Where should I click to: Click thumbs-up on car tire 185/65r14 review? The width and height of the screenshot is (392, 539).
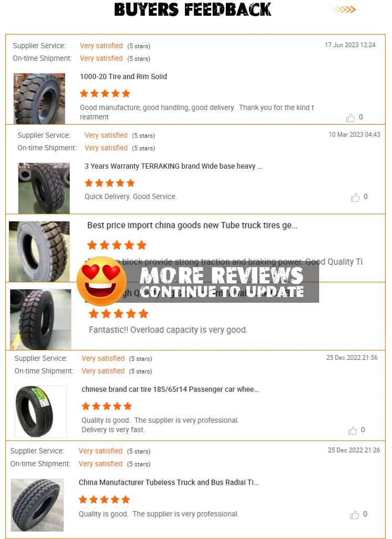click(x=353, y=431)
